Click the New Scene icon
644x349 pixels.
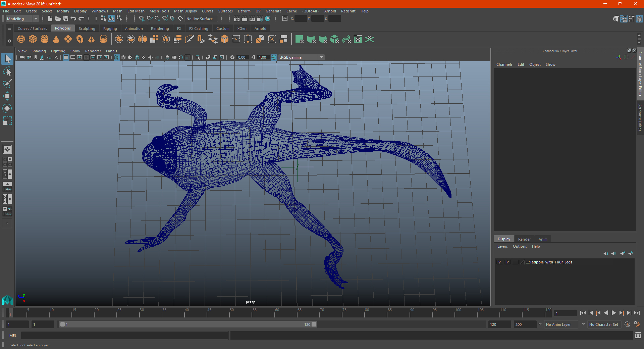coord(50,19)
